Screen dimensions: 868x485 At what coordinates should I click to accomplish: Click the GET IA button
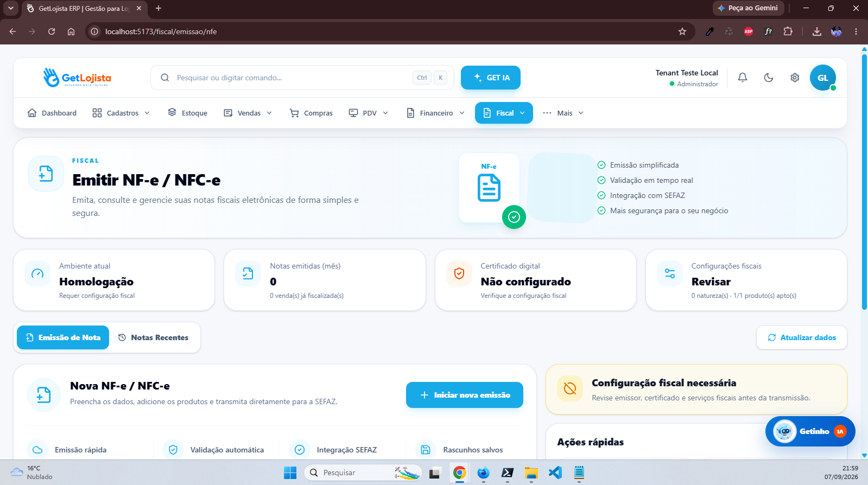point(491,78)
